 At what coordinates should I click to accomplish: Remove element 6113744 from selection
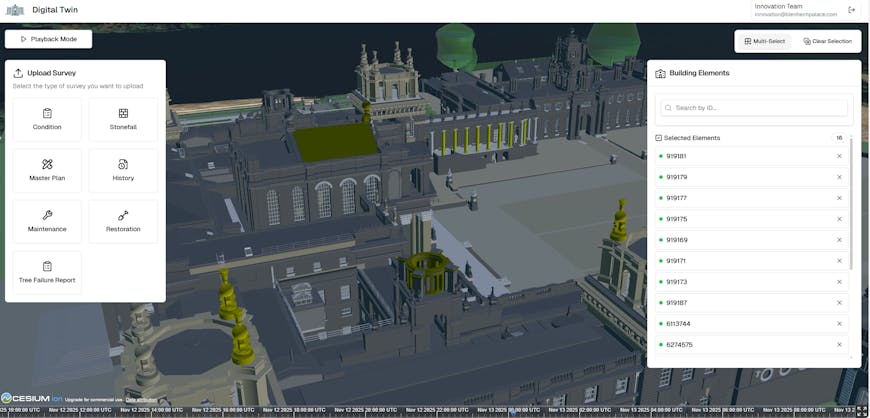coord(839,324)
